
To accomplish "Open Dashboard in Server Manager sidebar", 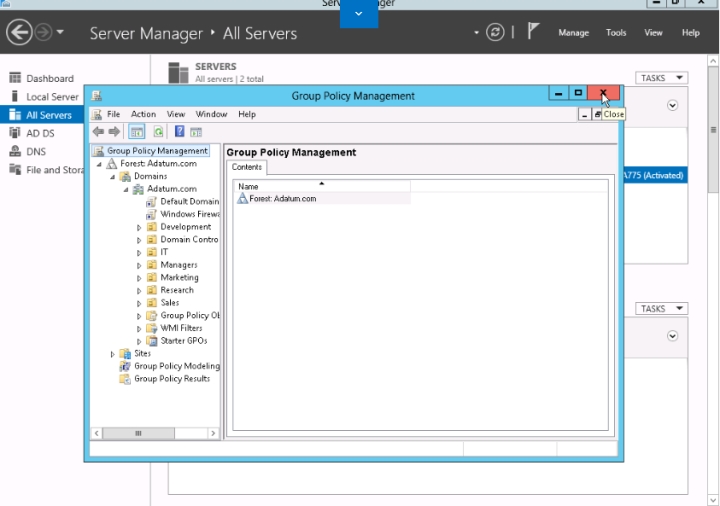I will tap(49, 78).
